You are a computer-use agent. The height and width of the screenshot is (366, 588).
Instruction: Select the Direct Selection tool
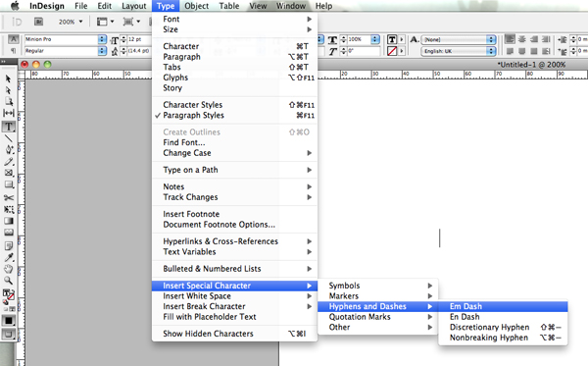tap(8, 90)
